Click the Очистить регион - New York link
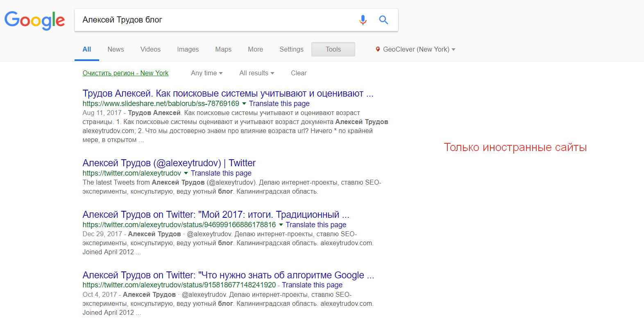Screen dimensions: 644x323 point(125,73)
